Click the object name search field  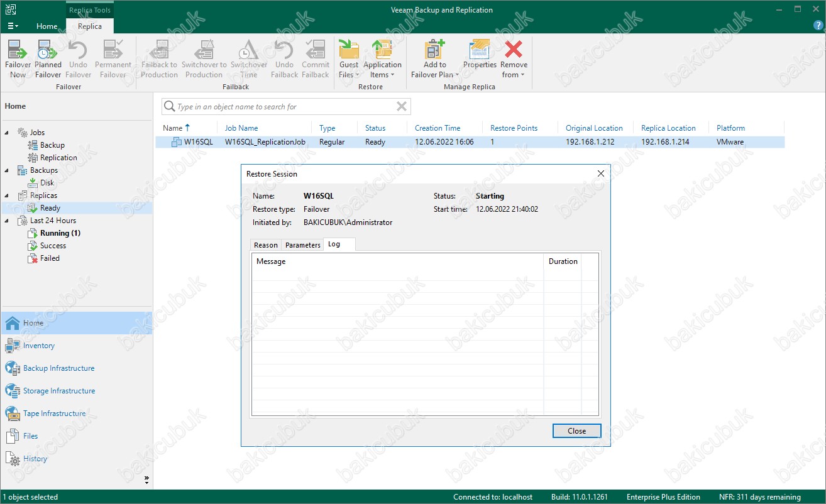point(286,107)
